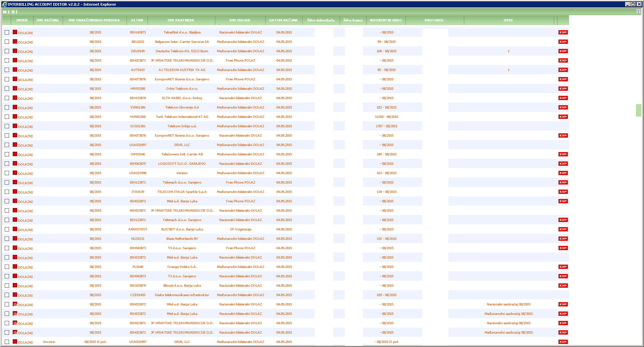Viewport: 644px width, 347px height.
Task: Click the ALTKN code 'SWE0146'
Action: coord(138,154)
